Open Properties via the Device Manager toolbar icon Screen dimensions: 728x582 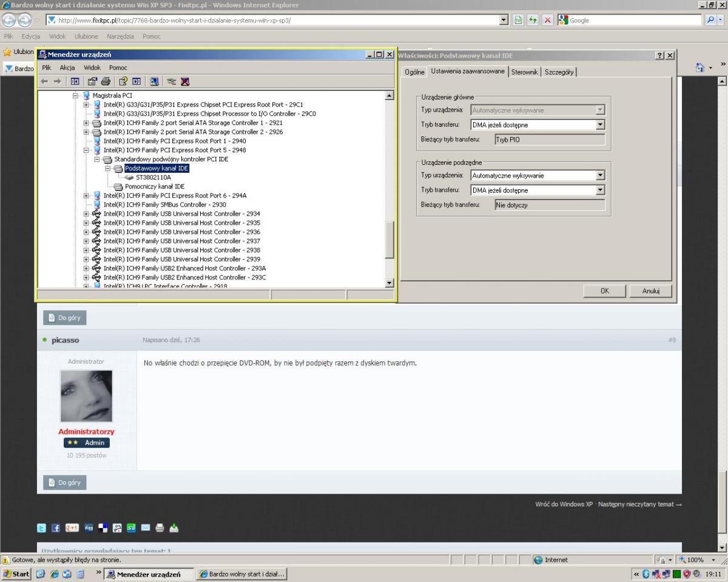click(x=92, y=81)
